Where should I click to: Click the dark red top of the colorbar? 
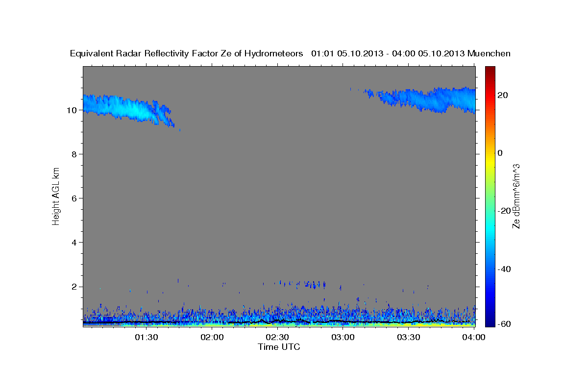pos(490,70)
